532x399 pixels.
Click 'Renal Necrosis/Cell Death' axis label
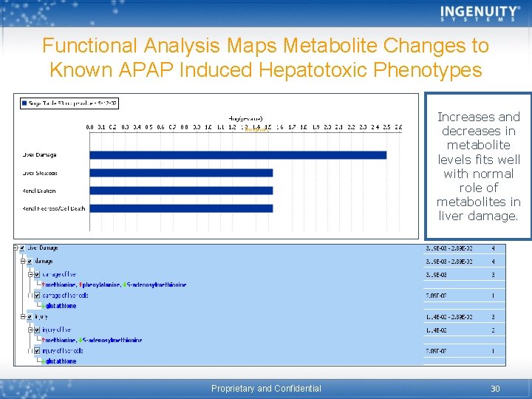click(54, 208)
